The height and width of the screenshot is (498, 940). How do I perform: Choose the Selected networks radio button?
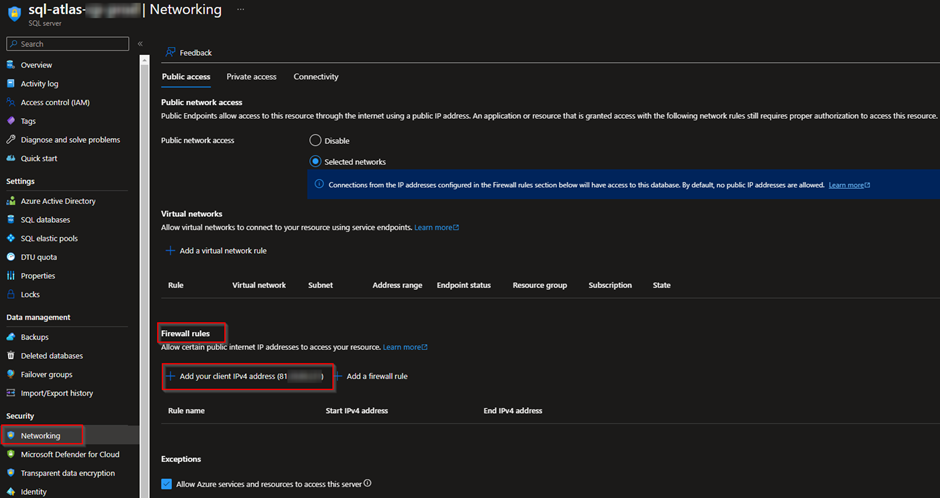tap(315, 161)
